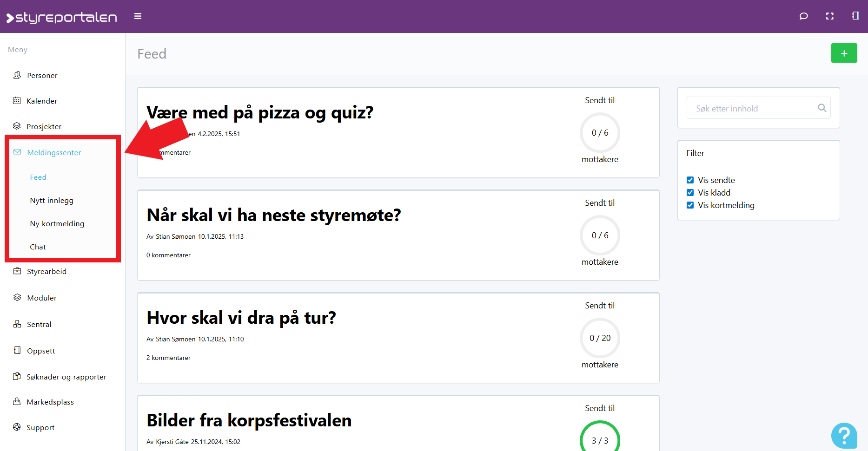Toggle fullscreen mode icon

(x=829, y=16)
